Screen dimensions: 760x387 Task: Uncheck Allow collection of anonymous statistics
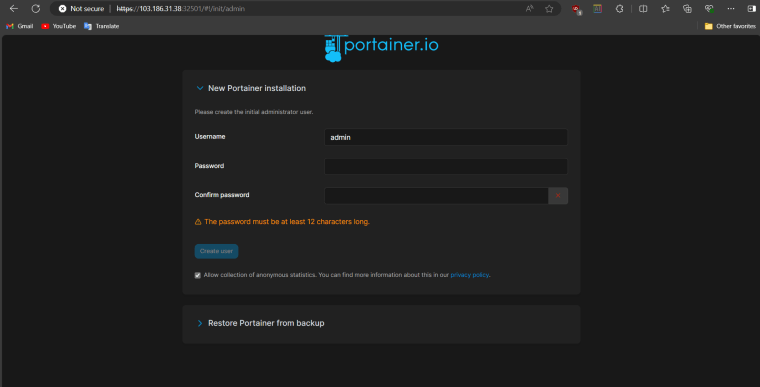198,275
